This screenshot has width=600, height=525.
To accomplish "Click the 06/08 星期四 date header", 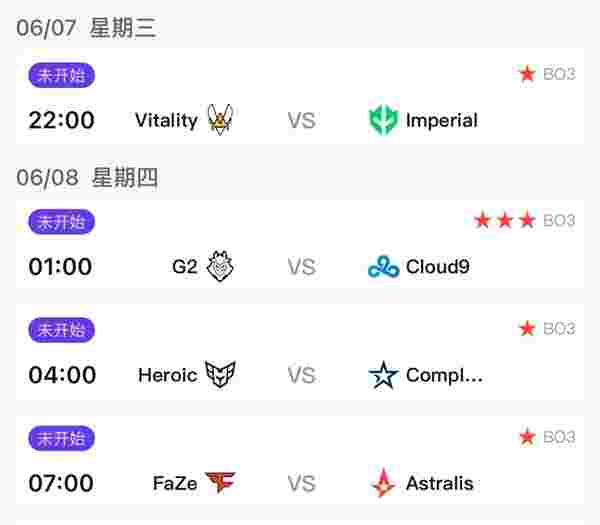I will point(87,178).
